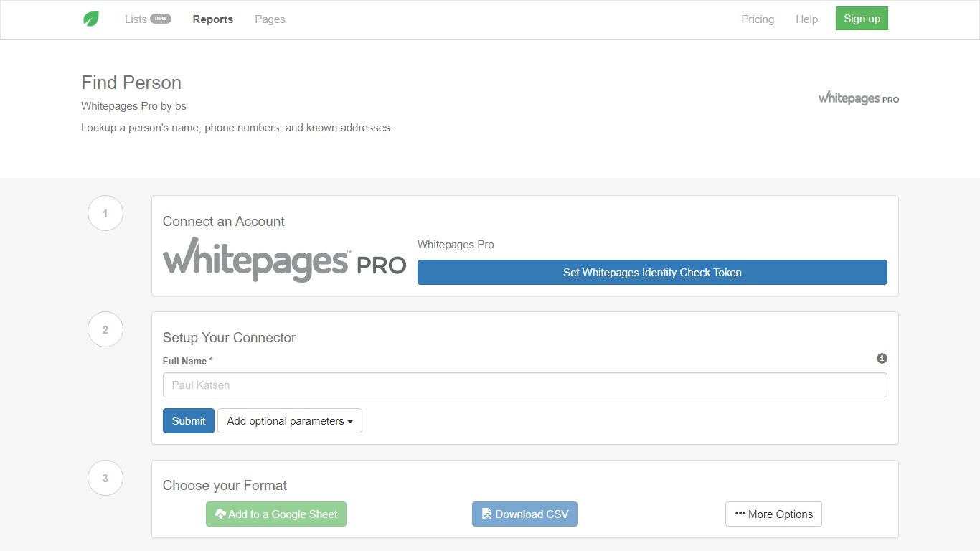Click the blue Submit button
Viewport: 980px width, 551px height.
[189, 421]
